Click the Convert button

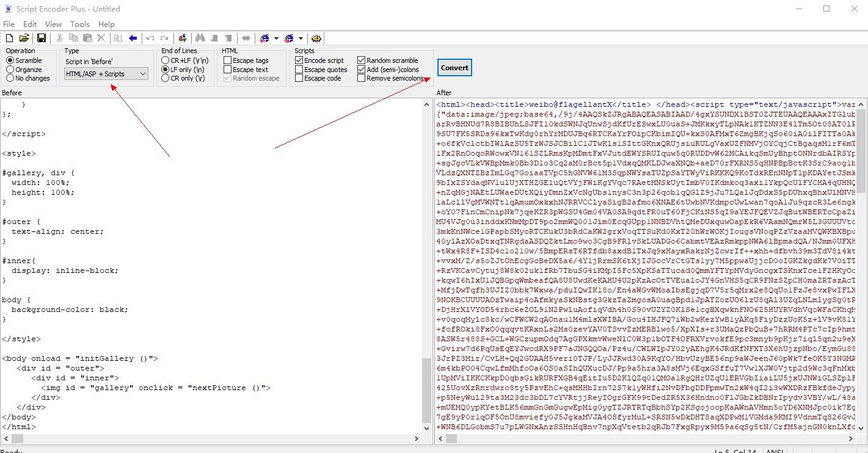pos(454,68)
